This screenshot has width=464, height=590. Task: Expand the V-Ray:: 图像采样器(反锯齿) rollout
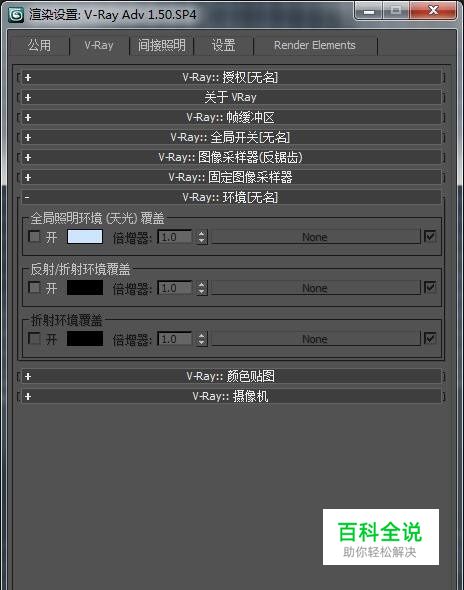231,157
